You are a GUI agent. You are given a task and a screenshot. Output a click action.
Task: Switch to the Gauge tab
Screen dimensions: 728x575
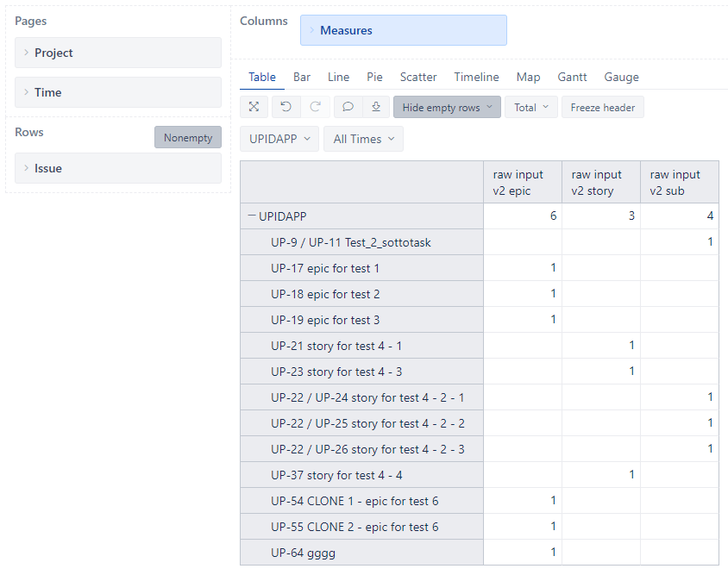[621, 77]
